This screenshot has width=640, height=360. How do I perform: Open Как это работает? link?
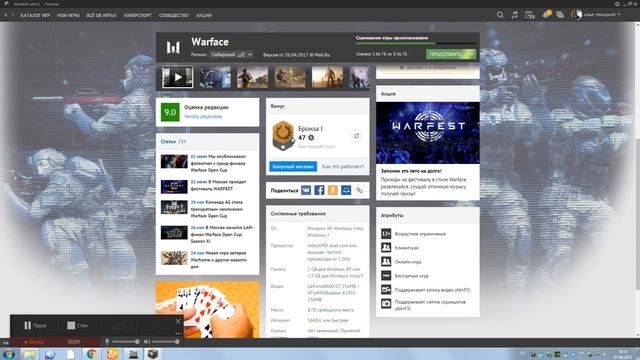343,167
